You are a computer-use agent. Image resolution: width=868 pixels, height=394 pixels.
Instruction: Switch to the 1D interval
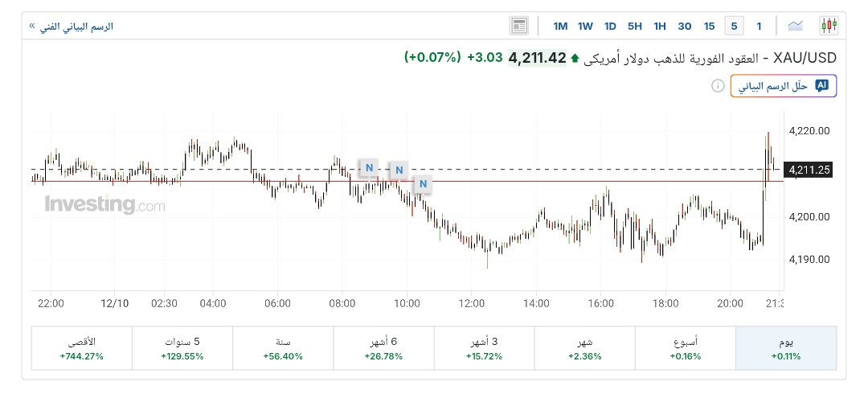click(x=610, y=26)
